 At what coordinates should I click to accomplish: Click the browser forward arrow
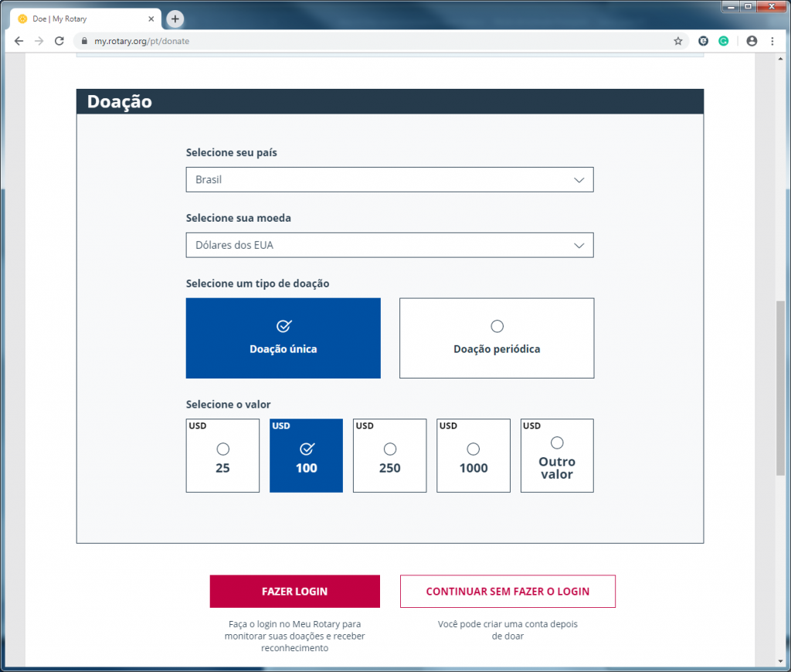pyautogui.click(x=39, y=41)
